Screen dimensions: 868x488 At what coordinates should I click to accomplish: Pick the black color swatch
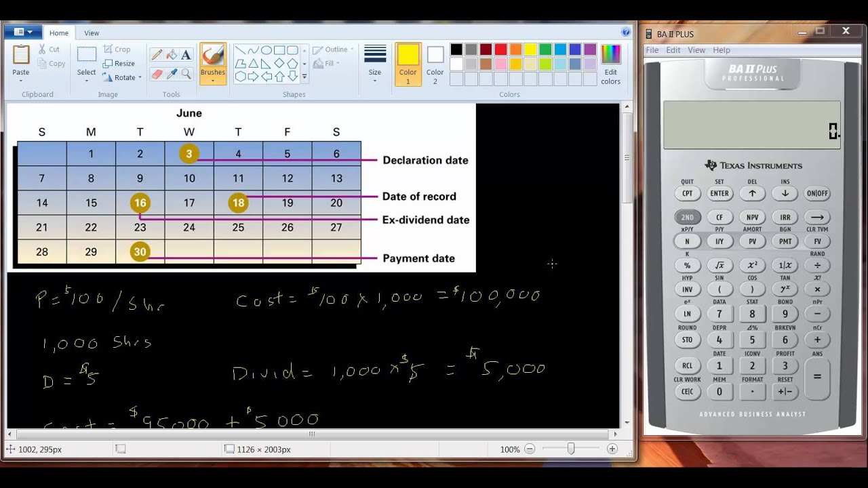[x=456, y=49]
